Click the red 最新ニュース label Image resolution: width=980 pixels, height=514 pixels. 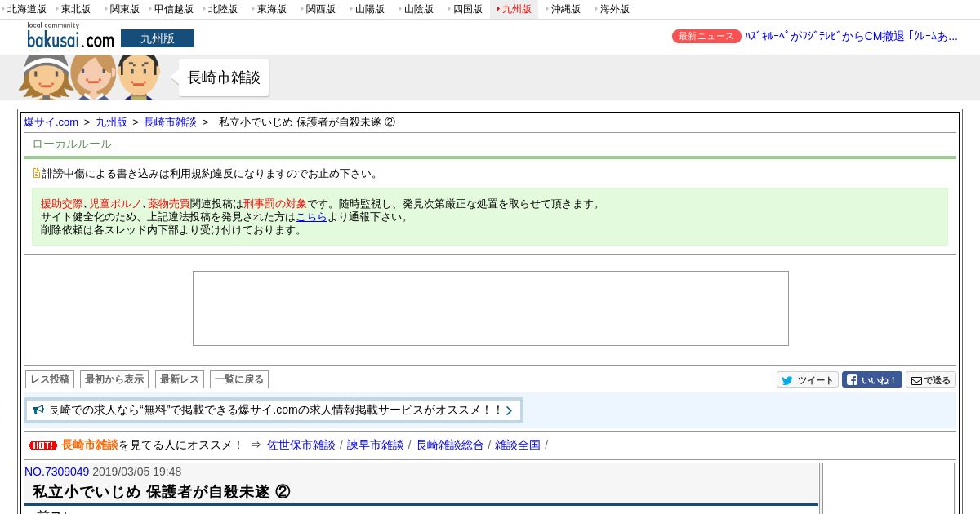point(706,36)
